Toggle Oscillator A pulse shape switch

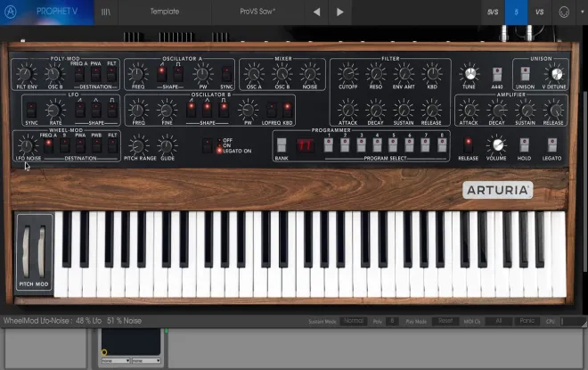point(178,74)
